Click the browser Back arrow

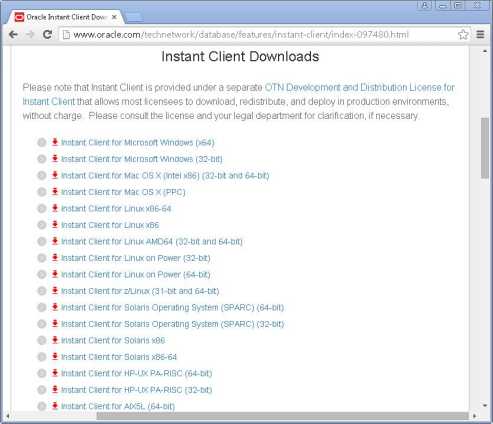click(13, 34)
